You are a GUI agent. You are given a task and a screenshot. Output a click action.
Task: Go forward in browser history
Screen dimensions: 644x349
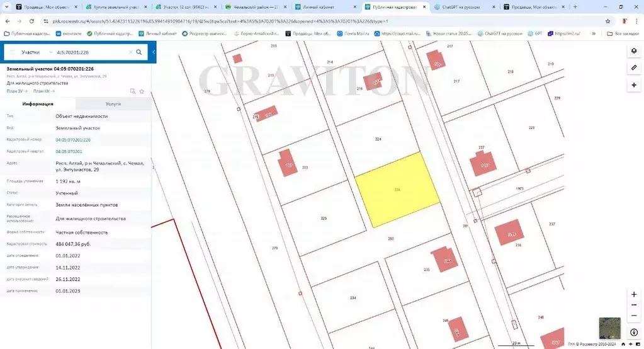click(x=20, y=21)
